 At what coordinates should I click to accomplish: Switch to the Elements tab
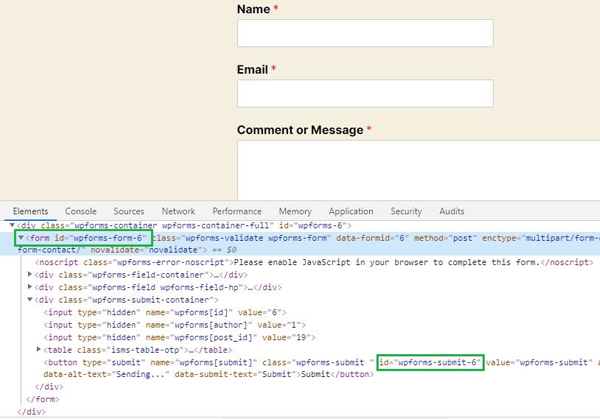tap(31, 211)
